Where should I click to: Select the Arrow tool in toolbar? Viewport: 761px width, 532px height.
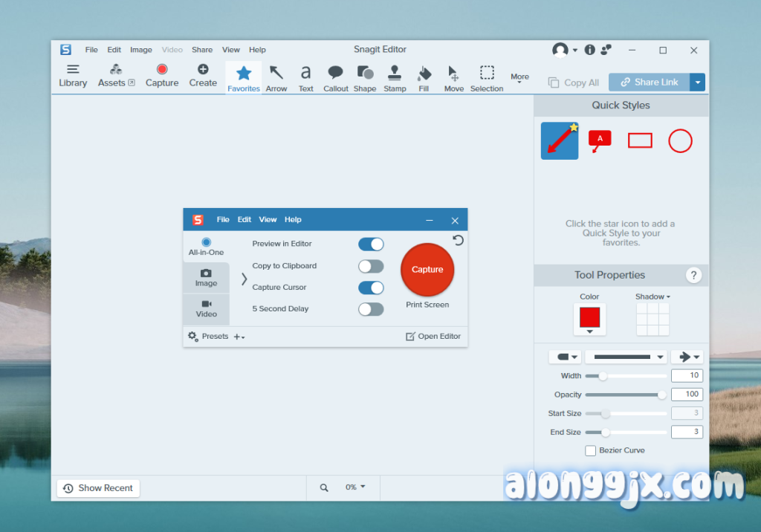(276, 77)
